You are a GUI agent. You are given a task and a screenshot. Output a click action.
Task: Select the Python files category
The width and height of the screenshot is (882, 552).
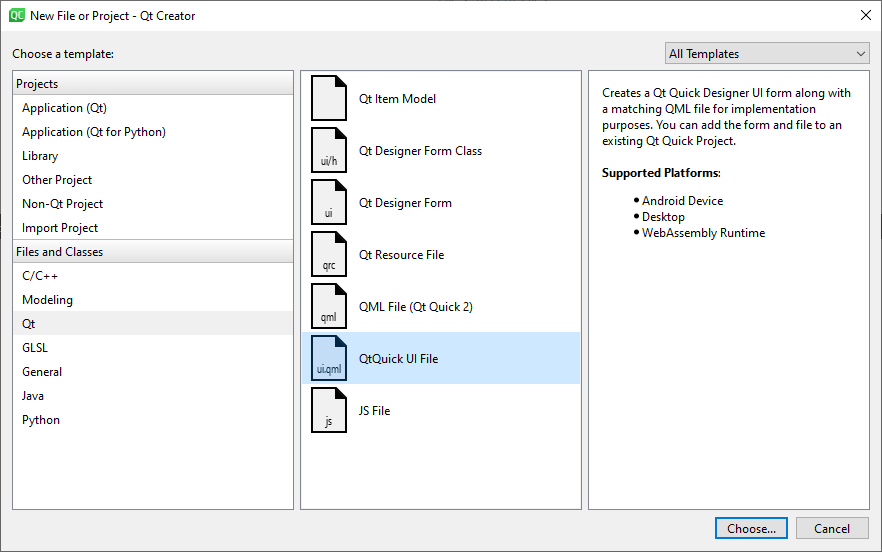[x=153, y=420]
